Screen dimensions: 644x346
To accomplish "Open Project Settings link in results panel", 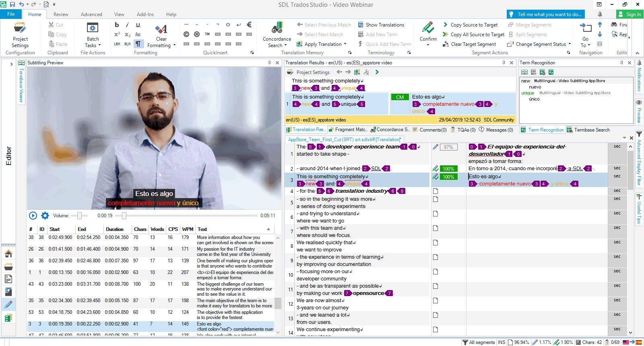I will [x=308, y=72].
